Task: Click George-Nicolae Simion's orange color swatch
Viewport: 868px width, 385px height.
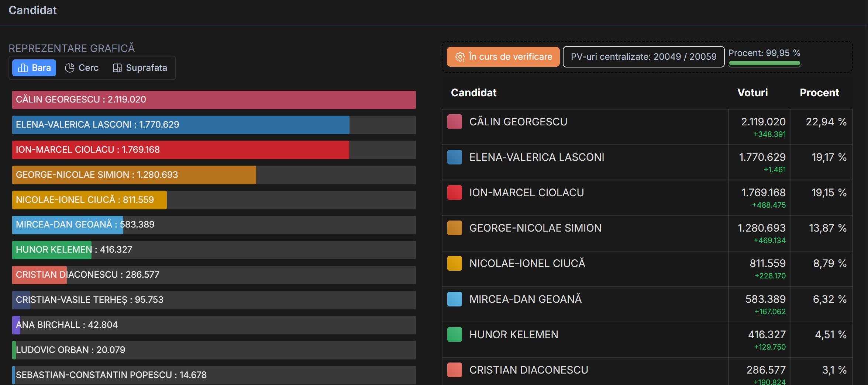Action: (x=454, y=228)
